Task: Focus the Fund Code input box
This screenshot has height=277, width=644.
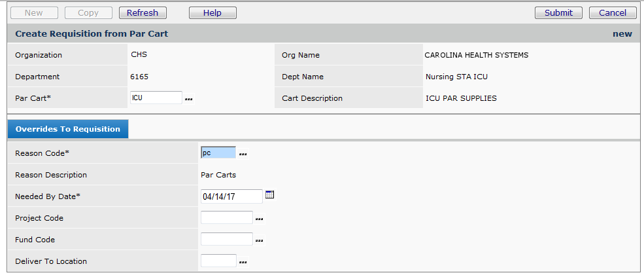Action: click(226, 239)
